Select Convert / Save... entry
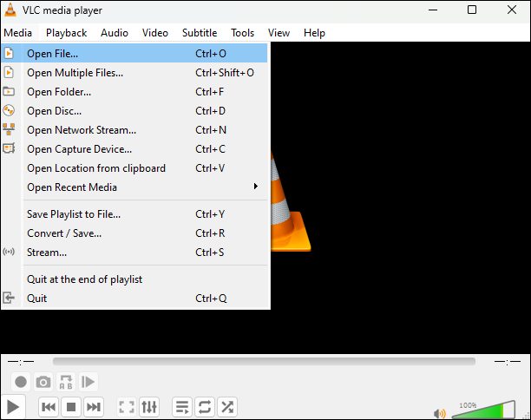Screen dimensions: 531x420 coord(134,233)
